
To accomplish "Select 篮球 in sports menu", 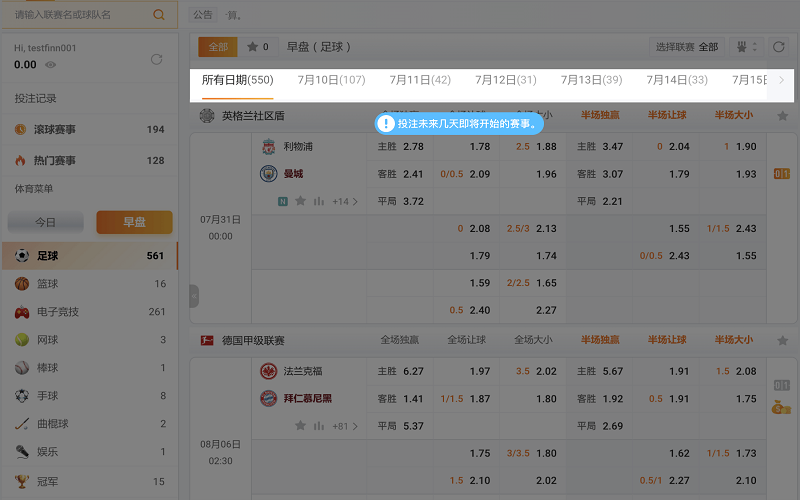I will point(90,284).
